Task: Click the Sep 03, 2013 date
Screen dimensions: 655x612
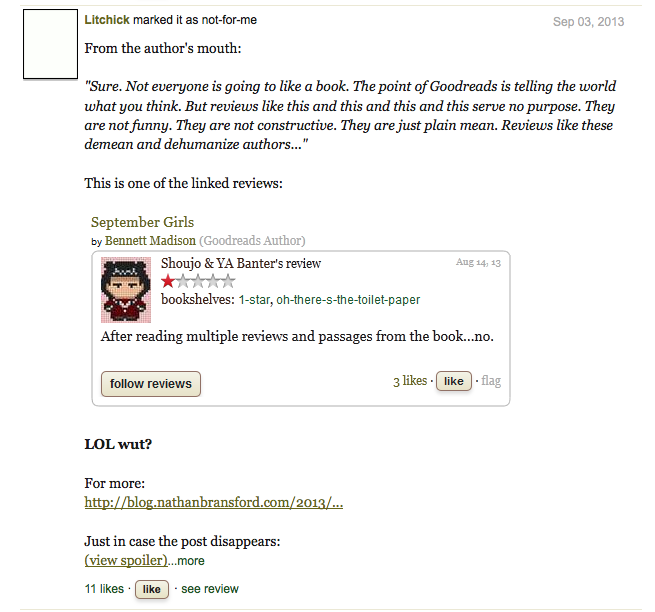Action: click(x=589, y=22)
